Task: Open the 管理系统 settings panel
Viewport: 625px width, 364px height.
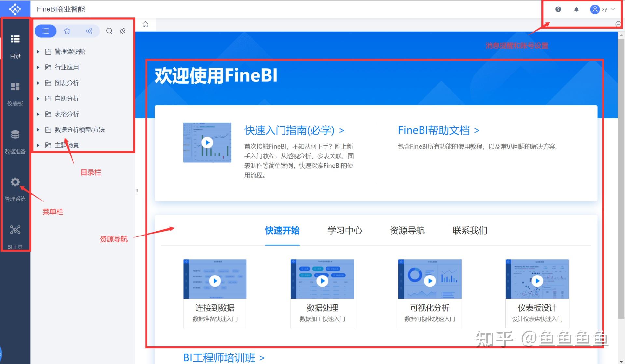Action: 15,187
